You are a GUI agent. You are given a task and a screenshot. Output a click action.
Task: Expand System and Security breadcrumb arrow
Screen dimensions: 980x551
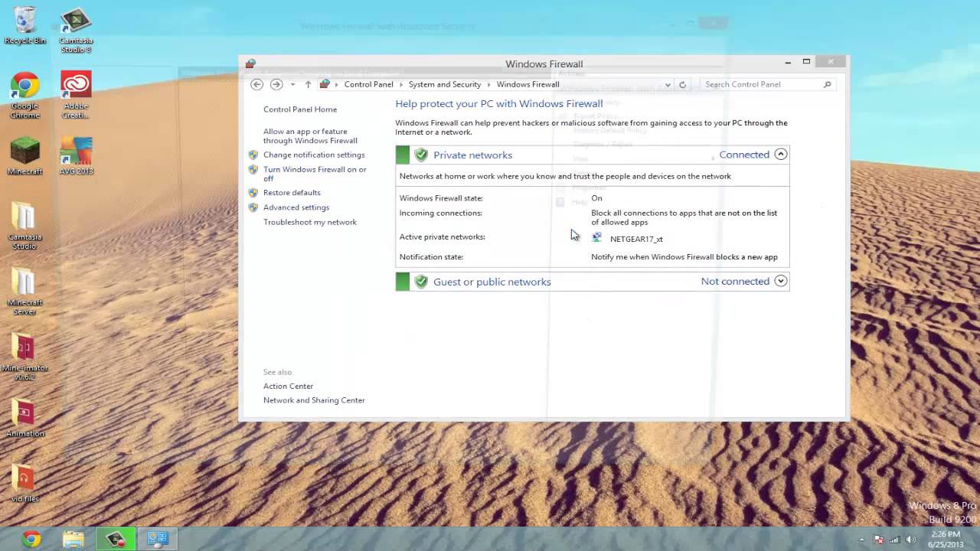[x=489, y=84]
